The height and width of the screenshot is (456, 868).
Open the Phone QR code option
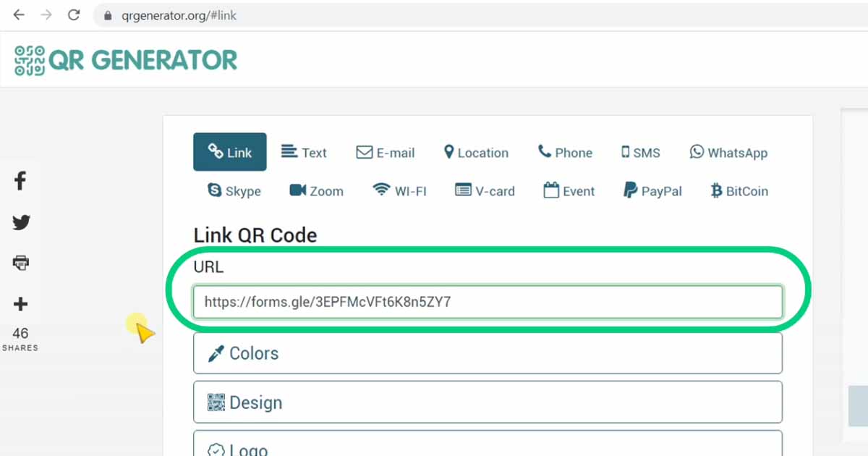tap(565, 152)
